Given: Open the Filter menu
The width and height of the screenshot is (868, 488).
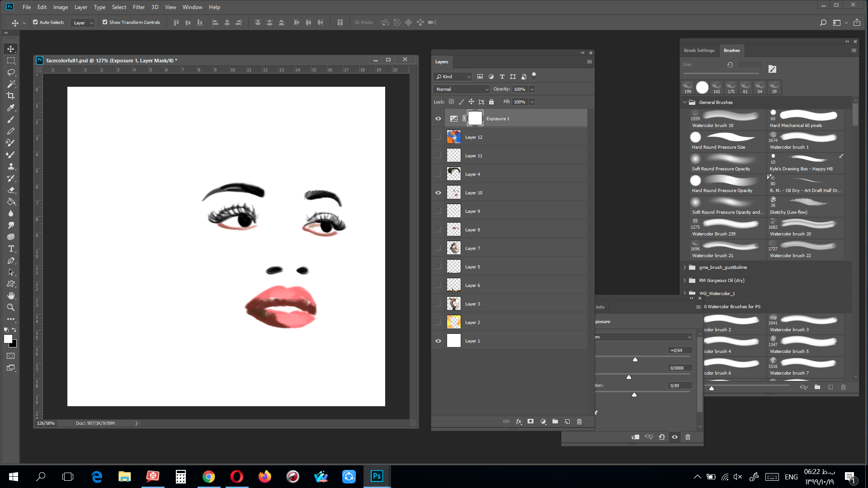Looking at the screenshot, I should point(139,7).
